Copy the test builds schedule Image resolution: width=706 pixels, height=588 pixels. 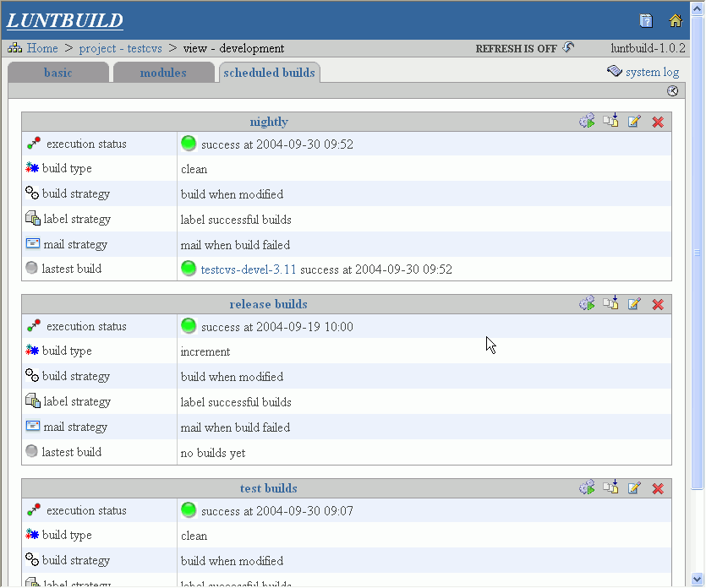click(x=610, y=487)
